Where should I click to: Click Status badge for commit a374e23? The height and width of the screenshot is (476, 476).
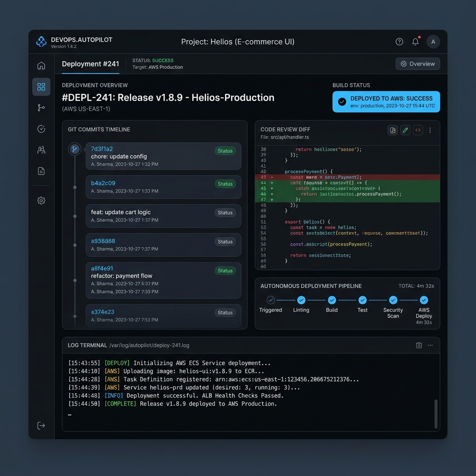[x=225, y=313]
